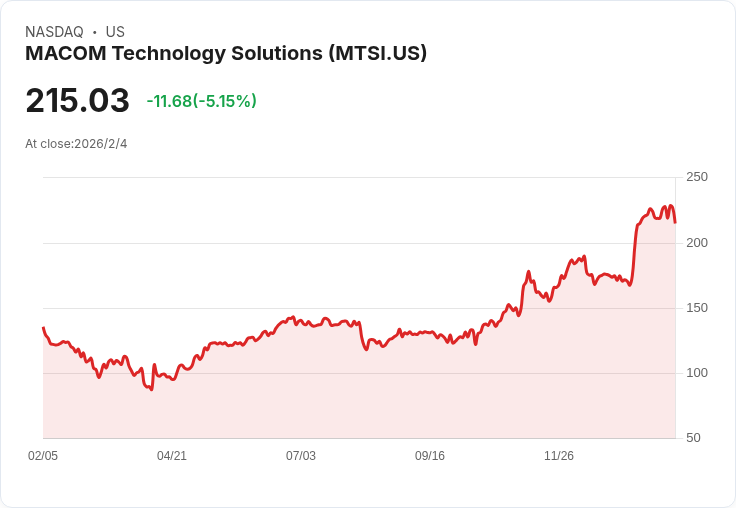736x508 pixels.
Task: Click the MACOM Technology Solutions (MTSI.US) title
Action: coord(226,54)
